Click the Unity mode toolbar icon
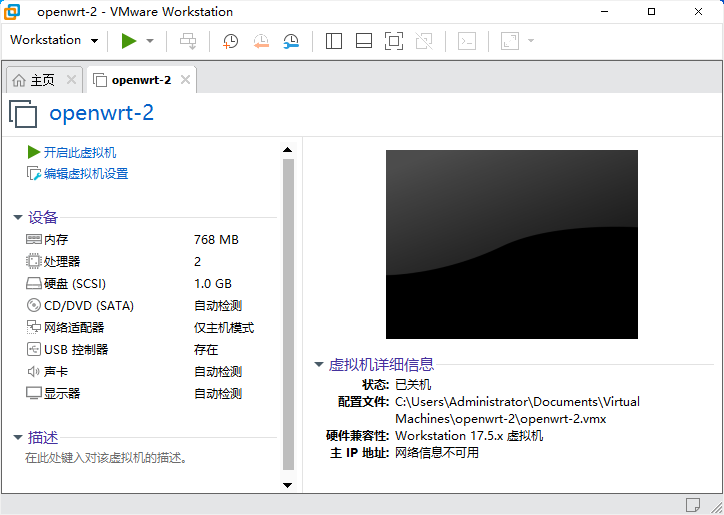Viewport: 724px width, 515px height. pyautogui.click(x=424, y=41)
